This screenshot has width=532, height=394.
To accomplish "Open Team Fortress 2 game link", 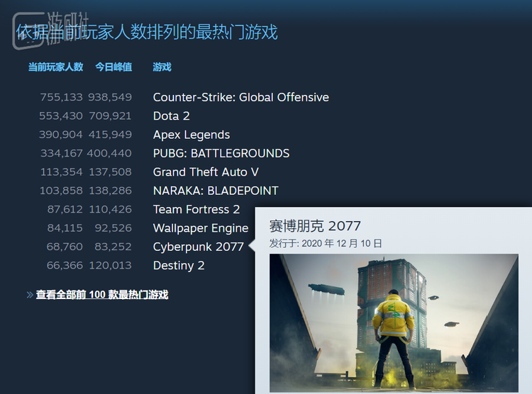I will click(196, 209).
